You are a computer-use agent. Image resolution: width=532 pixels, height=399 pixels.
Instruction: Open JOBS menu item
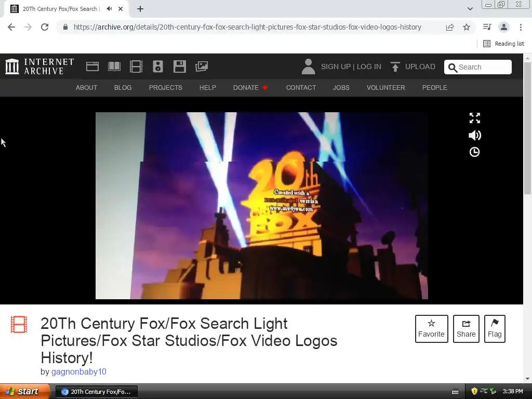click(x=341, y=87)
